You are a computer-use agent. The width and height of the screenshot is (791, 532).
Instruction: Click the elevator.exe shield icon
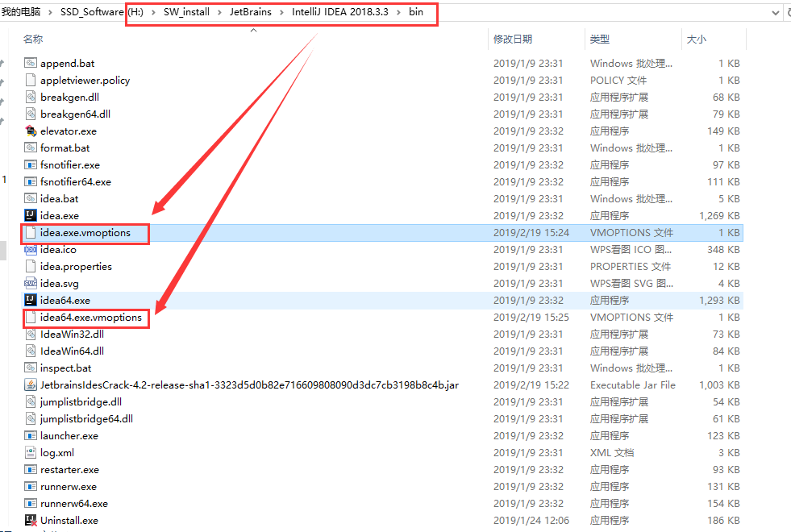pos(31,131)
